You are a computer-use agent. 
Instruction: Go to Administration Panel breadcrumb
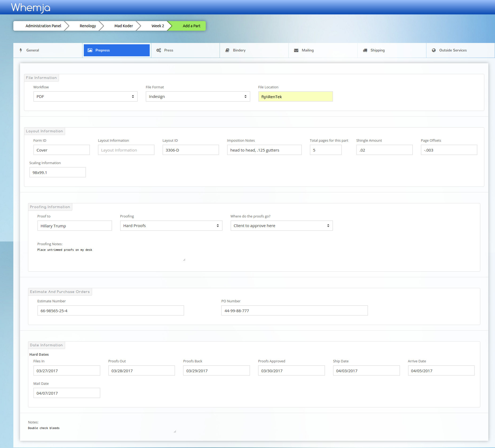click(x=43, y=26)
